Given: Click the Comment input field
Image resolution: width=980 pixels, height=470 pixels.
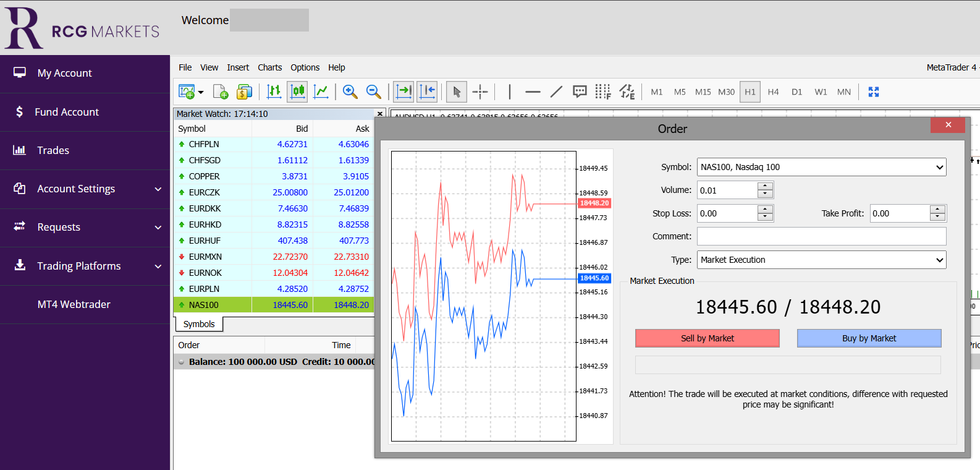Looking at the screenshot, I should [x=821, y=236].
